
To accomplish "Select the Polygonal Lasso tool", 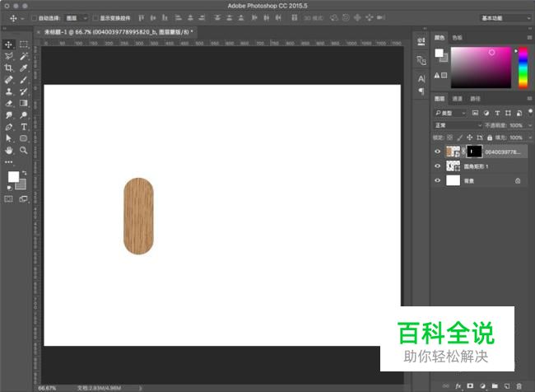I will pos(8,56).
